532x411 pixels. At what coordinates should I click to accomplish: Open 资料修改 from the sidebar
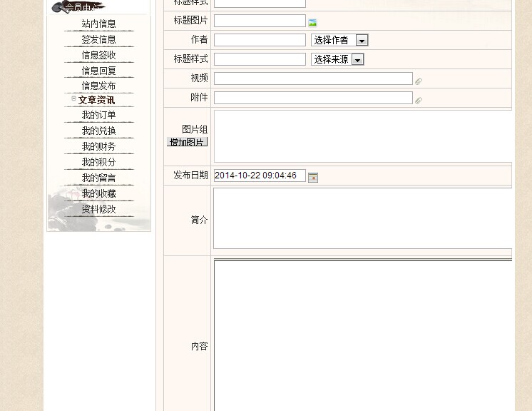tap(98, 209)
